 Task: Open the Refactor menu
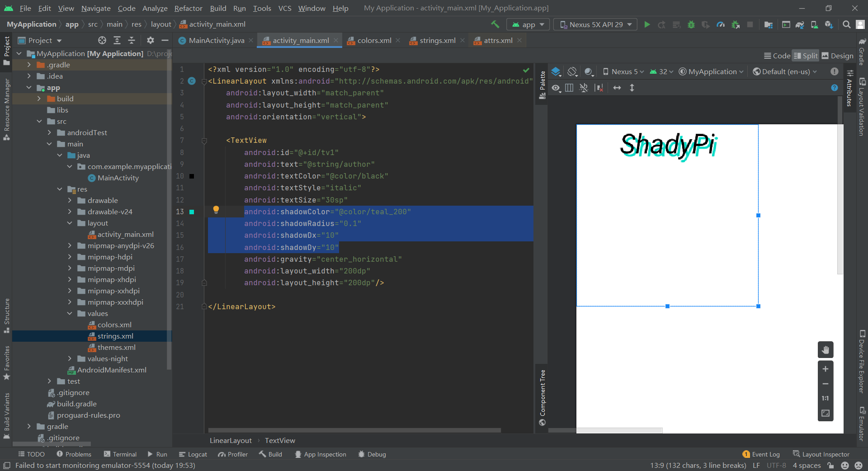point(188,8)
